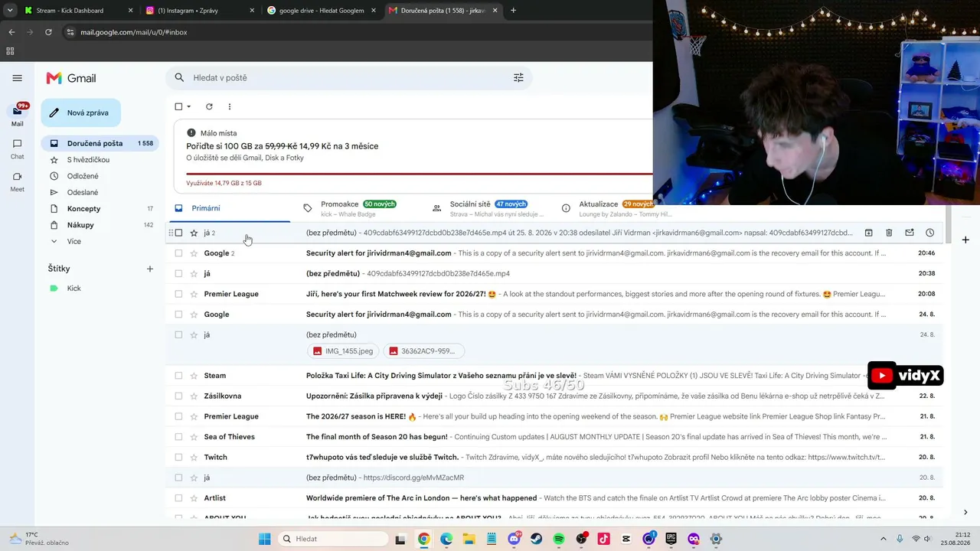Open the Gmail main menu hamburger icon
Image resolution: width=980 pixels, height=551 pixels.
click(17, 78)
